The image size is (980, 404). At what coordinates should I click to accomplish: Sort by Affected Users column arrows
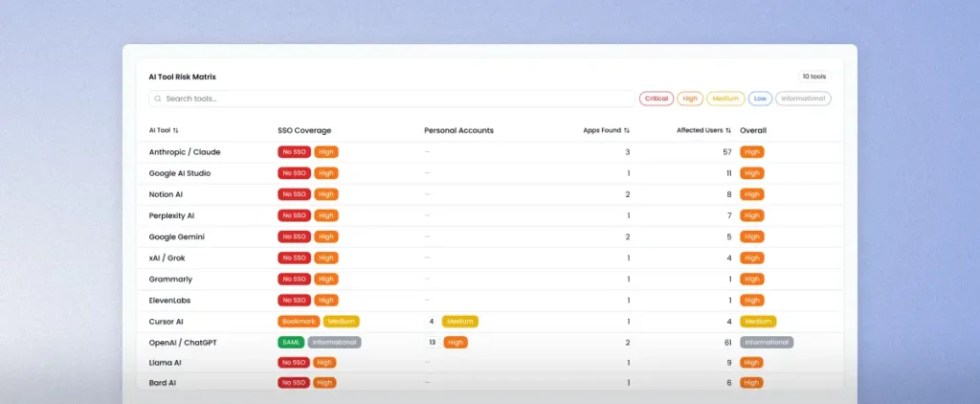(x=728, y=130)
